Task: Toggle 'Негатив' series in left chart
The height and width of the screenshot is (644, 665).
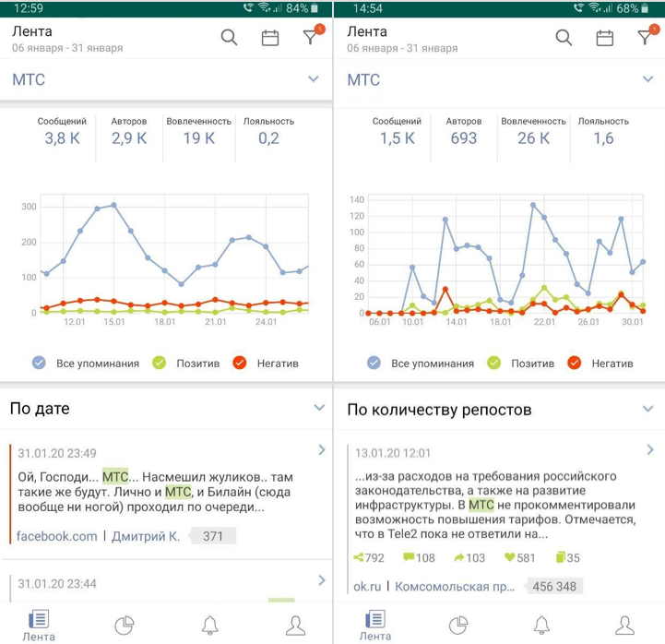Action: click(x=240, y=363)
